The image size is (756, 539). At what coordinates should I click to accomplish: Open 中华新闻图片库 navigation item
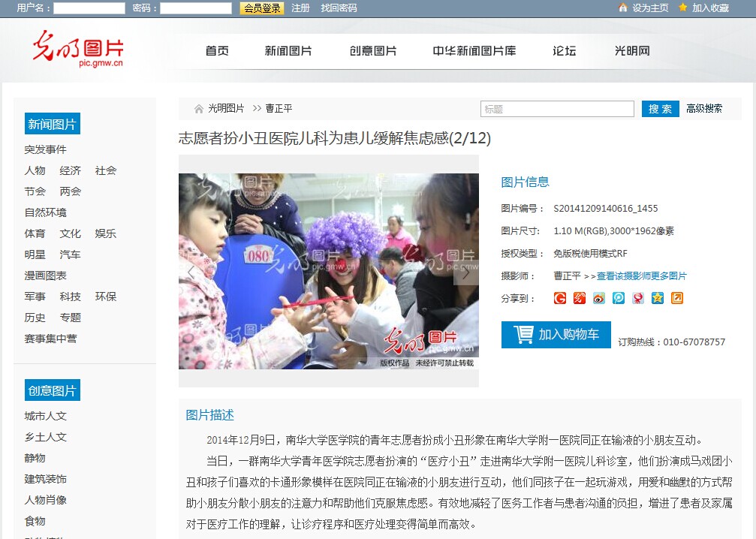(474, 50)
